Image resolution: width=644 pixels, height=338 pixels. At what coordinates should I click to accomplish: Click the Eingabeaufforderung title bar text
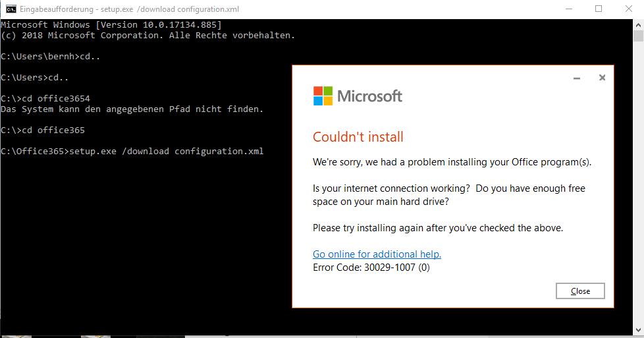pos(129,9)
